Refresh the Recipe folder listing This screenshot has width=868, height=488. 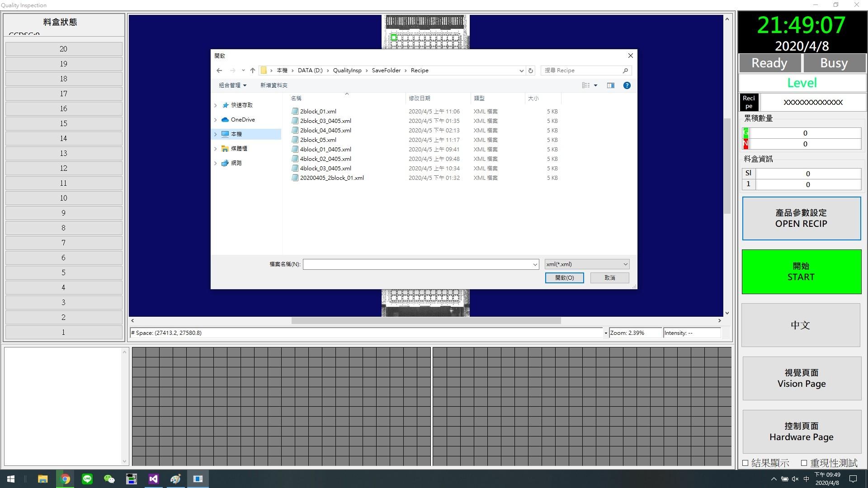[x=531, y=70]
